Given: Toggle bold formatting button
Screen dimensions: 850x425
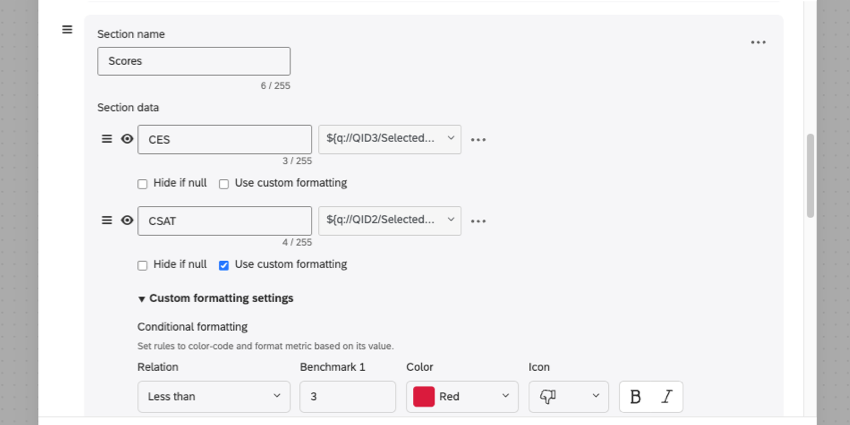Looking at the screenshot, I should point(635,397).
